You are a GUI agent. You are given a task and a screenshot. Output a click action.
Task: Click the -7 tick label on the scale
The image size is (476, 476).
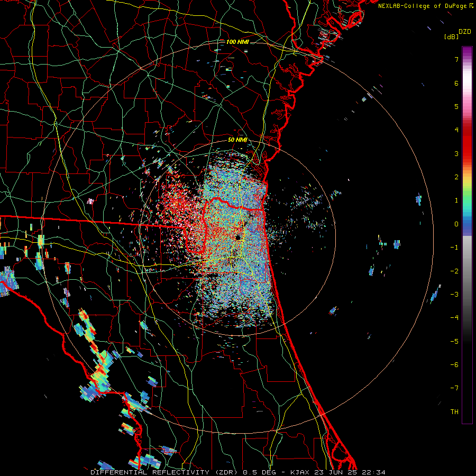[454, 388]
